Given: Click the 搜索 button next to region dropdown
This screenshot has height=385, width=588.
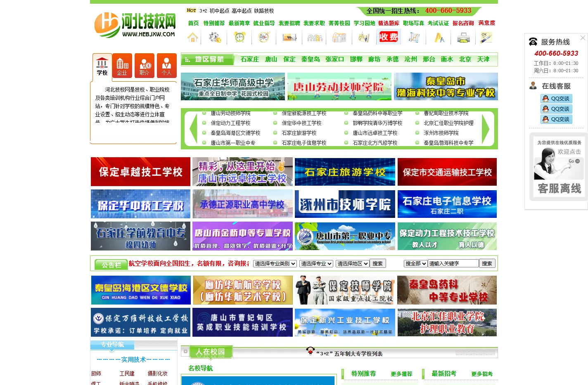Looking at the screenshot, I should (x=377, y=263).
